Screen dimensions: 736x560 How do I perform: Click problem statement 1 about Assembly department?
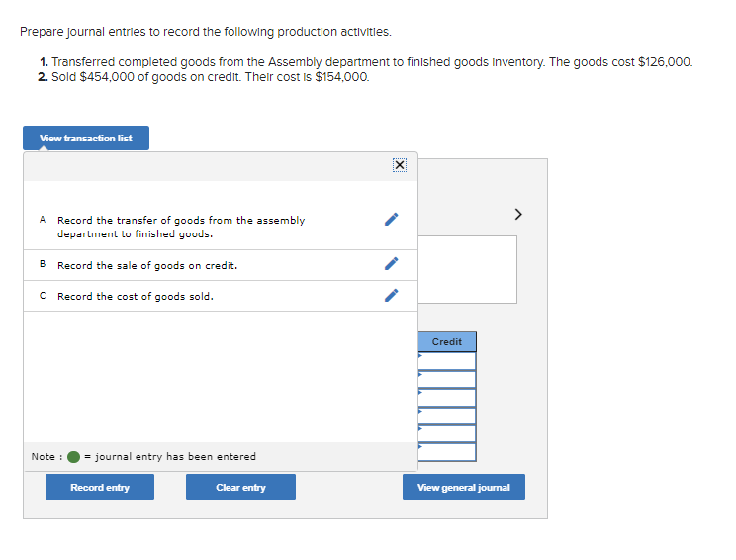click(366, 62)
